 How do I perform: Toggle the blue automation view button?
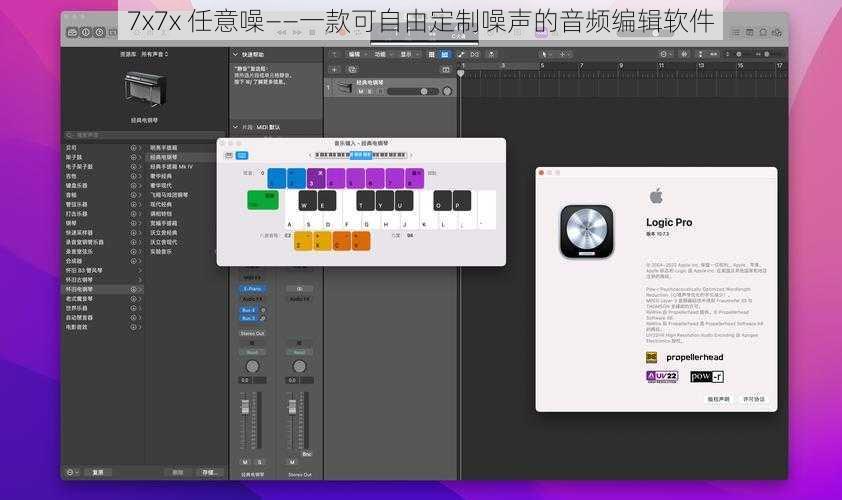pos(445,54)
